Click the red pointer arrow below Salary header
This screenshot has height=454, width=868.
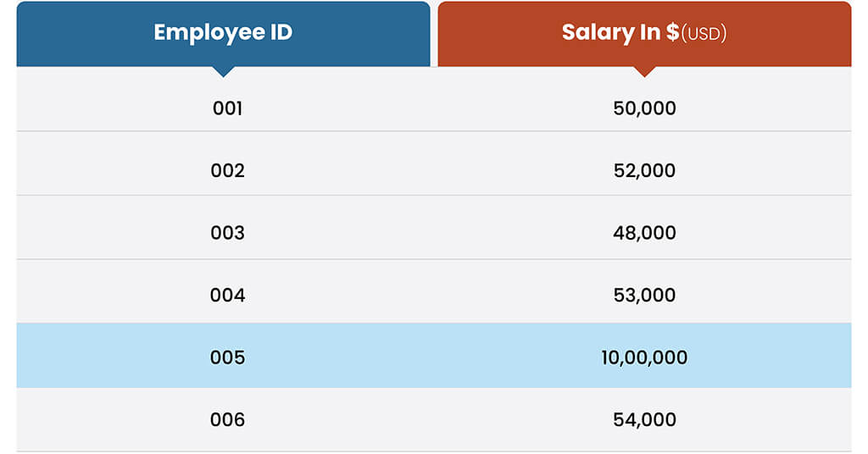(644, 71)
